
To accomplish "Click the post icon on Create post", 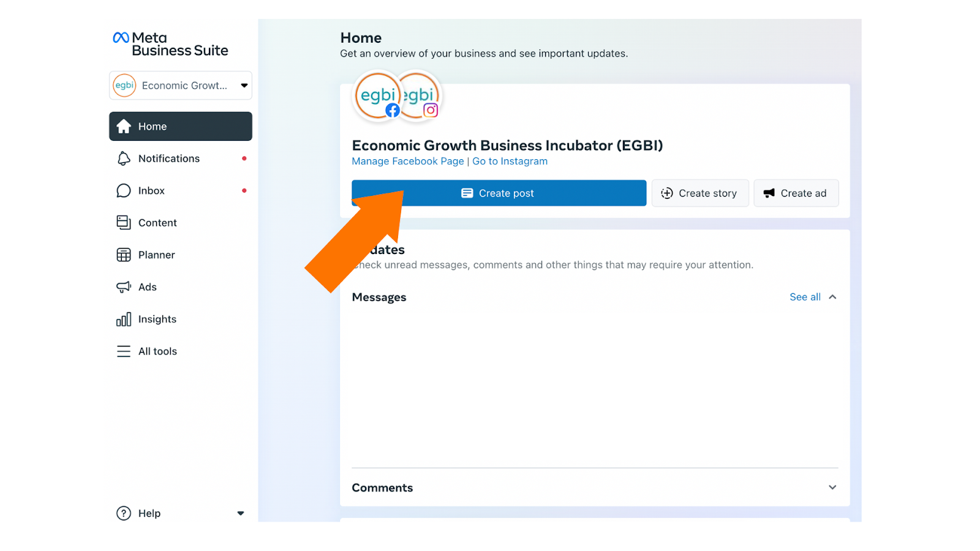I will [467, 193].
